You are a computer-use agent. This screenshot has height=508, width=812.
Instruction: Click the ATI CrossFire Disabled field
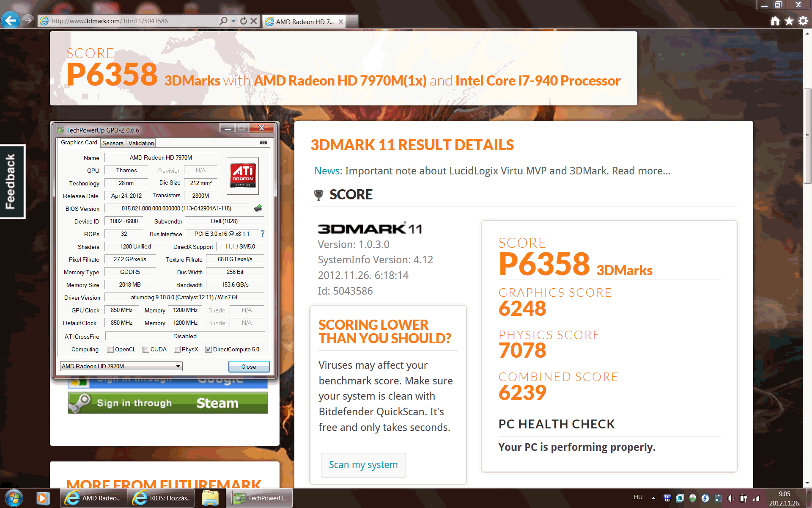185,336
